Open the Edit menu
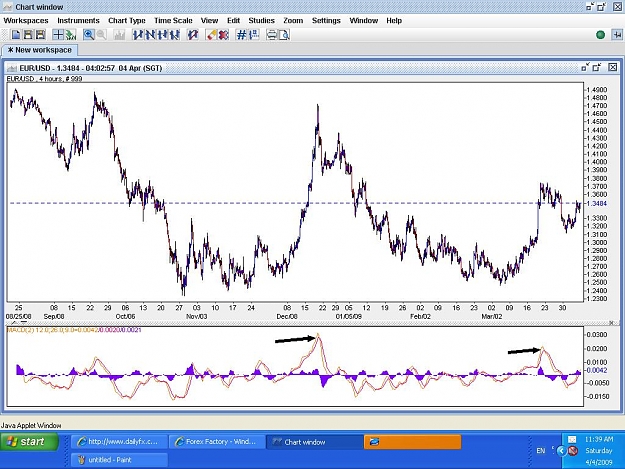 click(x=234, y=20)
